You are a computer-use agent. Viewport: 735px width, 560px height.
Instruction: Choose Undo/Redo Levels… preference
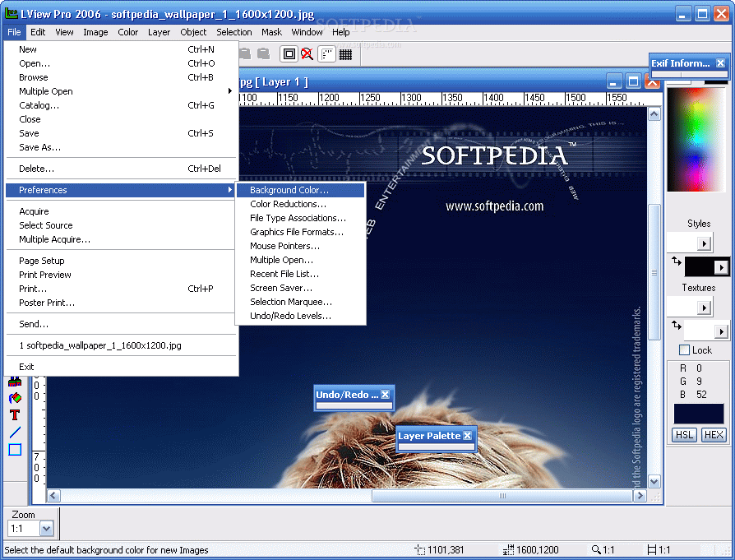(300, 316)
